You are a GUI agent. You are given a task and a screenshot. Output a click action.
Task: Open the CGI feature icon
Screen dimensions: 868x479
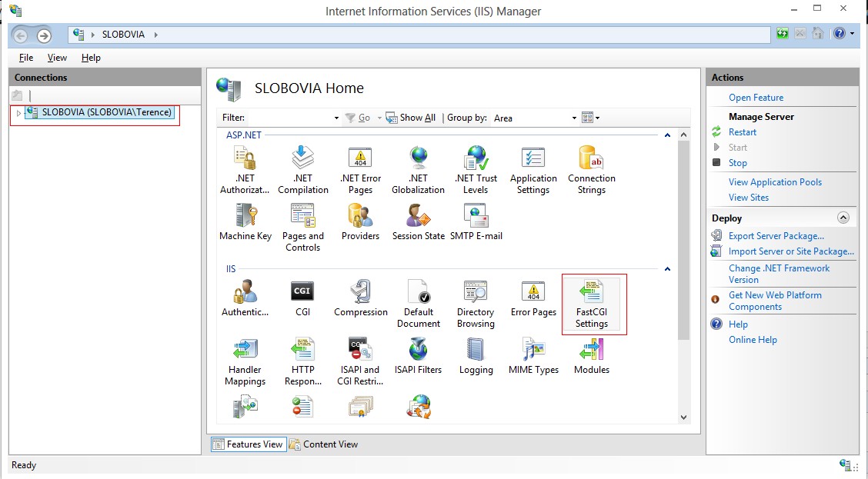pyautogui.click(x=303, y=298)
